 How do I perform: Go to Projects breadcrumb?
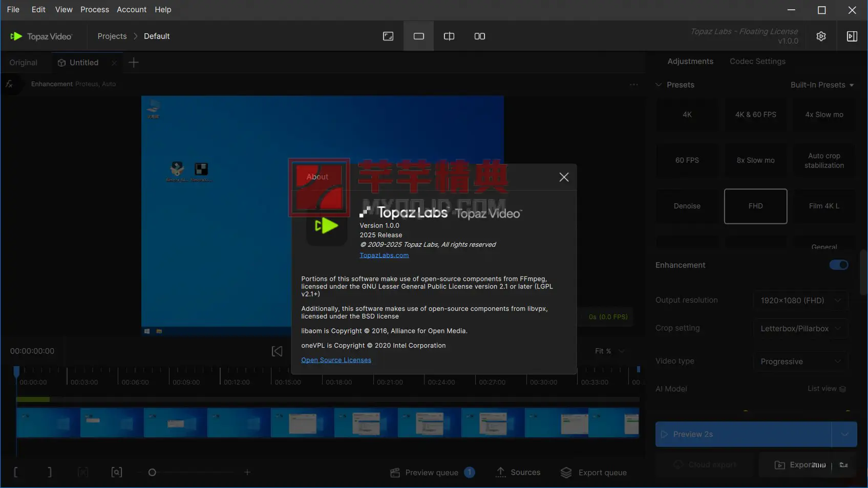(112, 36)
